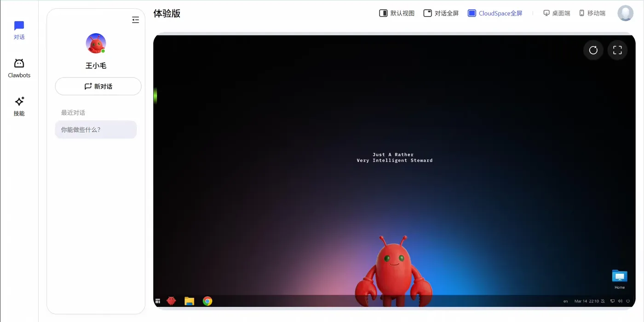Launch Chrome from the taskbar

pos(207,301)
